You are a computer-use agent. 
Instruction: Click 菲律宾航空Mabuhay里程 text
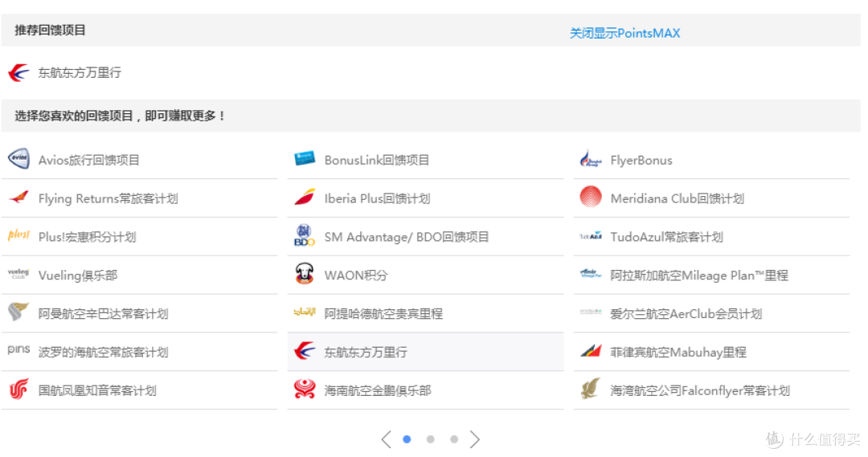[x=678, y=352]
